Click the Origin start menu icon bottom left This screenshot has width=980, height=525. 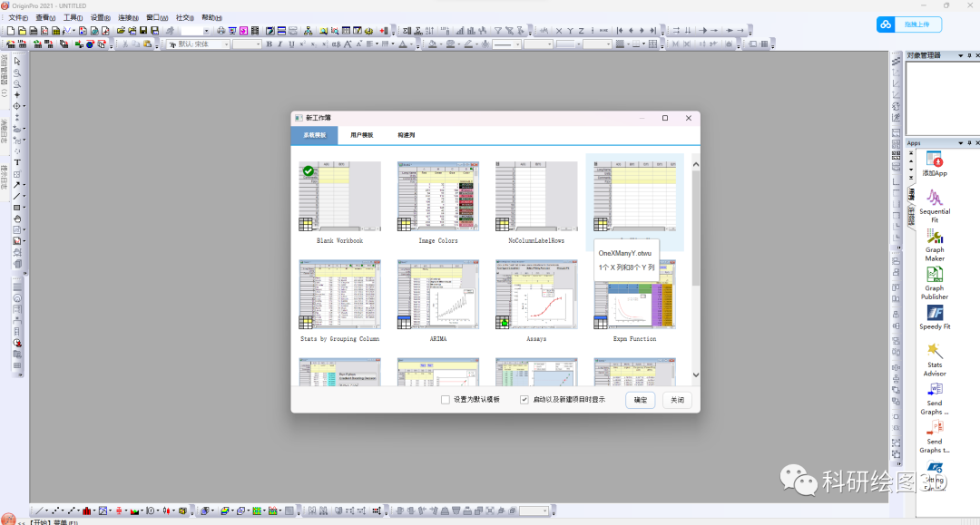[x=7, y=520]
